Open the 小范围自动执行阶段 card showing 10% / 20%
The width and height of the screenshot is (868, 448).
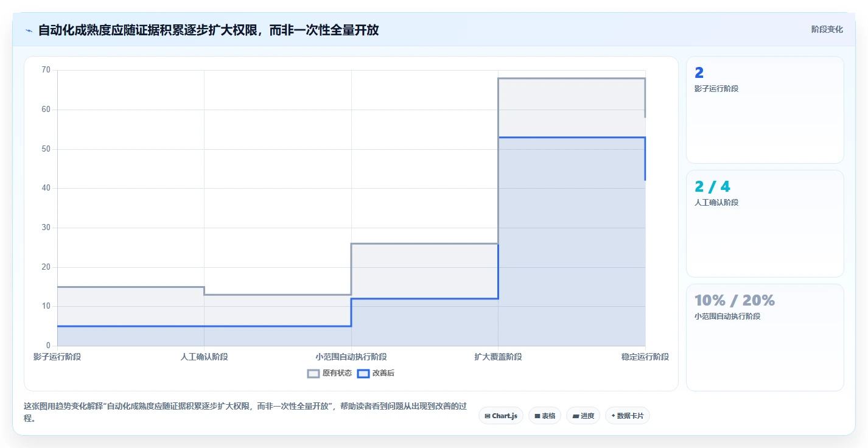coord(765,337)
